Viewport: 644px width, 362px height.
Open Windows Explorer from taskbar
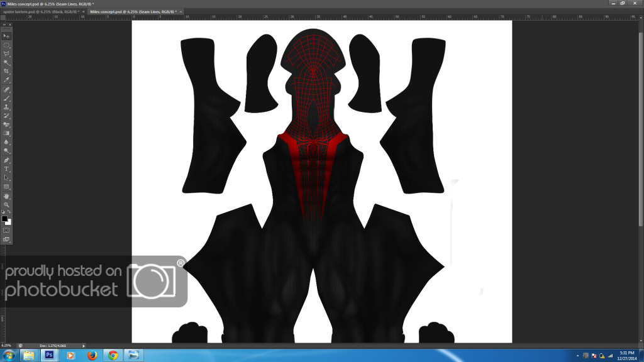[x=28, y=356]
